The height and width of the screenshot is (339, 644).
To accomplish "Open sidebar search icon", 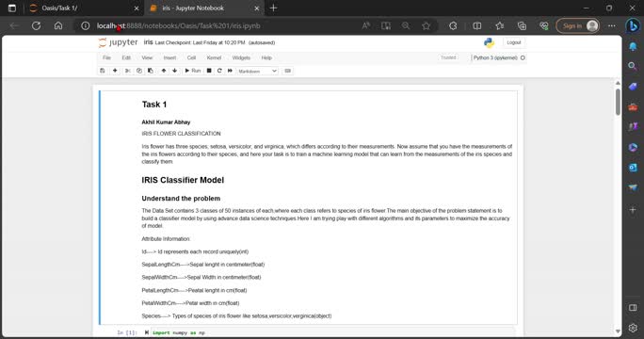I will click(x=633, y=66).
